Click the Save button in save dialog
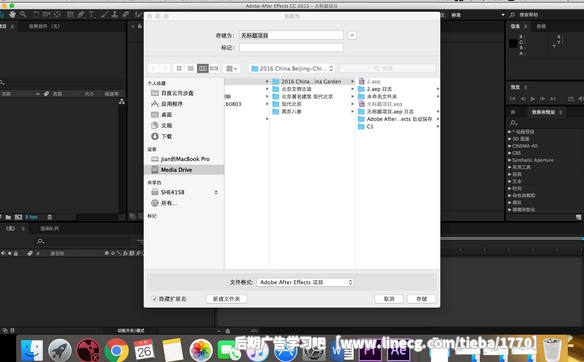The image size is (584, 362). 421,299
